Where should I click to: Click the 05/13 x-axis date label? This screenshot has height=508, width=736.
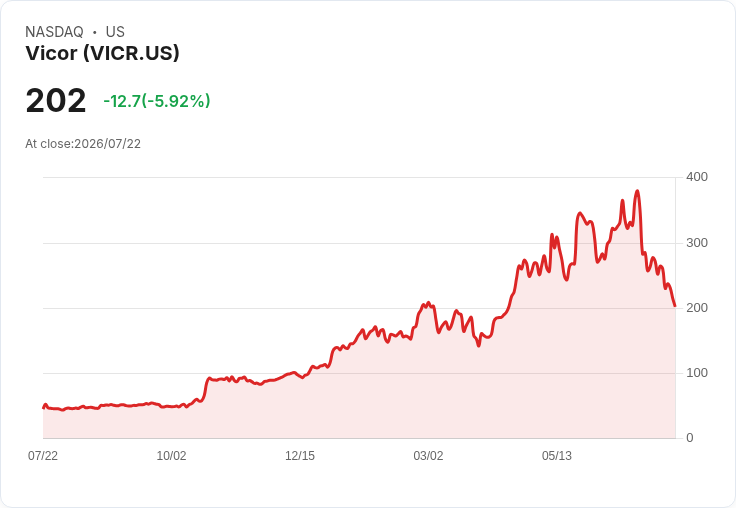click(557, 455)
